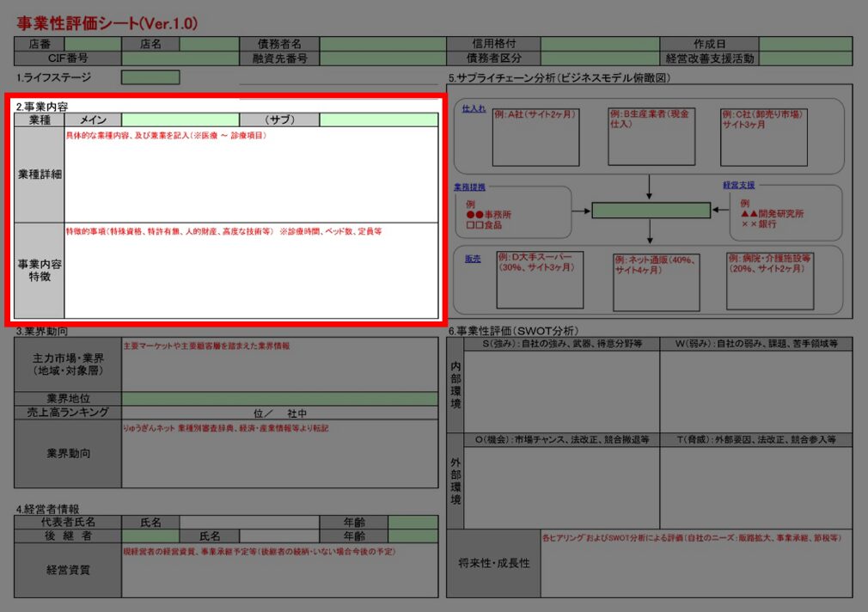The height and width of the screenshot is (612, 868).
Task: Click the 主力市場・業界 text area
Action: (279, 365)
